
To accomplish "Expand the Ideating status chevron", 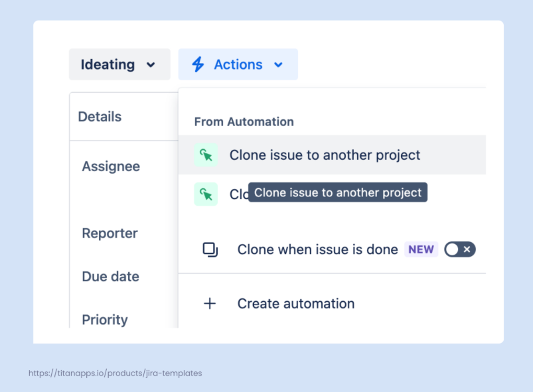I will click(x=151, y=65).
